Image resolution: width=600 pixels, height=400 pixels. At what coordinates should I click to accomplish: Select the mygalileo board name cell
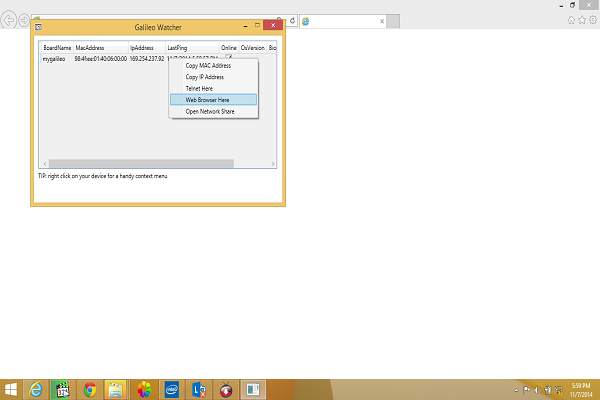pos(54,59)
